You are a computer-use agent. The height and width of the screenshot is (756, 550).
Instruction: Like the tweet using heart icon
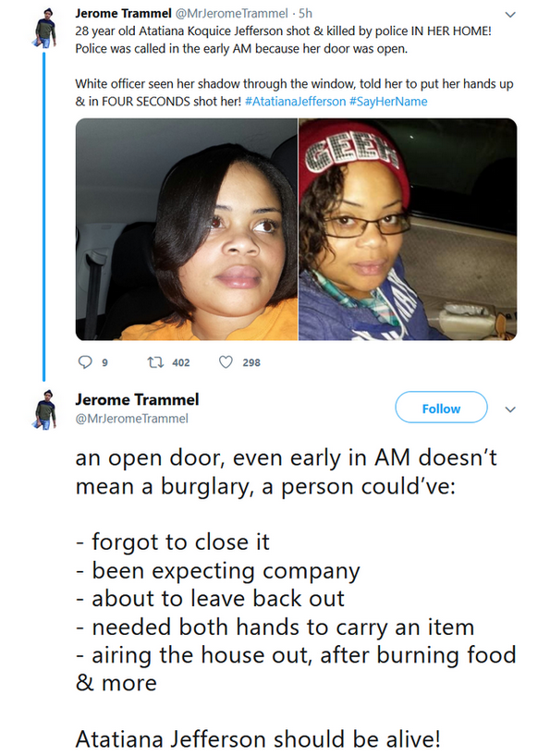226,362
